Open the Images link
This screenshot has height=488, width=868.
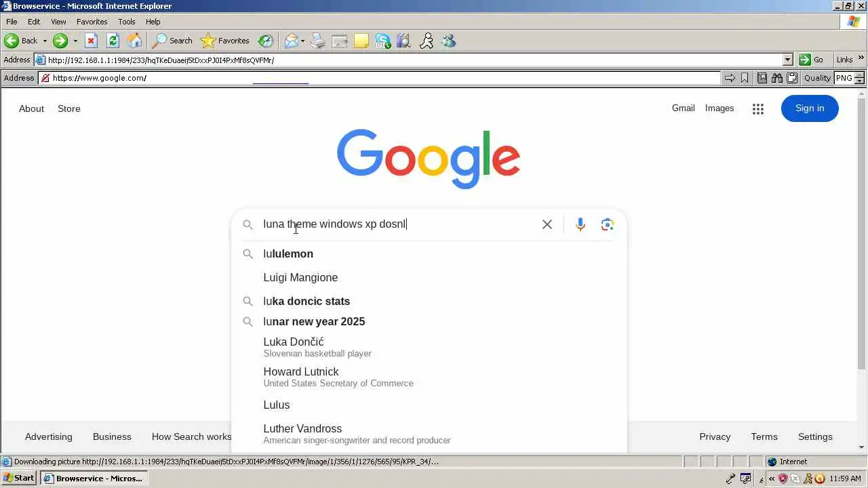(719, 108)
